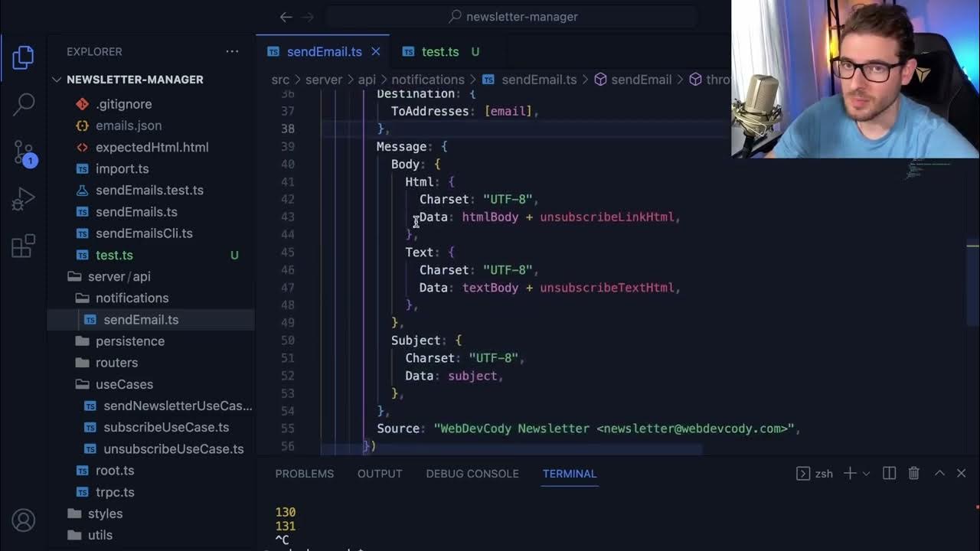
Task: Click the Source email string on line 55
Action: 614,429
